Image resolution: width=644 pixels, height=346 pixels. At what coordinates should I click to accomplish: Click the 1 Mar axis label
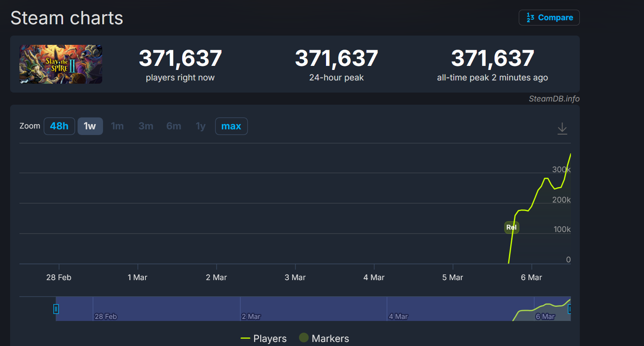(137, 277)
